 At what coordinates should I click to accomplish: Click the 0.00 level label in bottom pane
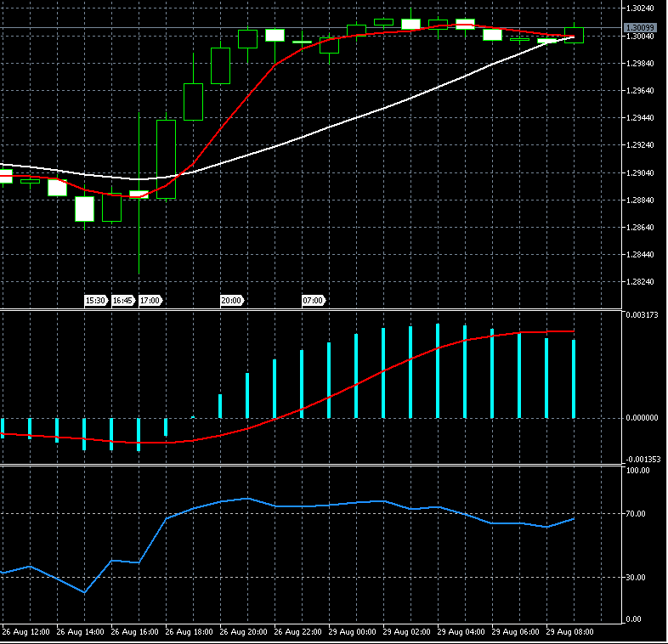coord(634,619)
